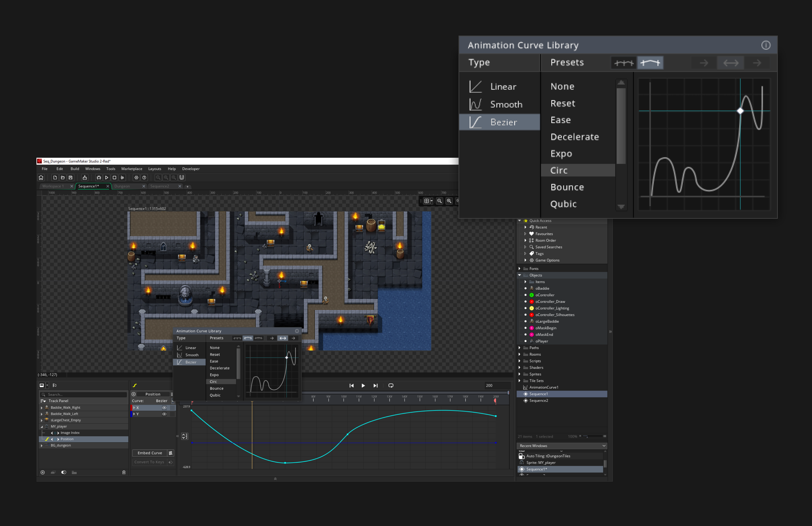Screen dimensions: 812x526
Task: Click the Create Executable toolbar icon
Action: click(85, 178)
